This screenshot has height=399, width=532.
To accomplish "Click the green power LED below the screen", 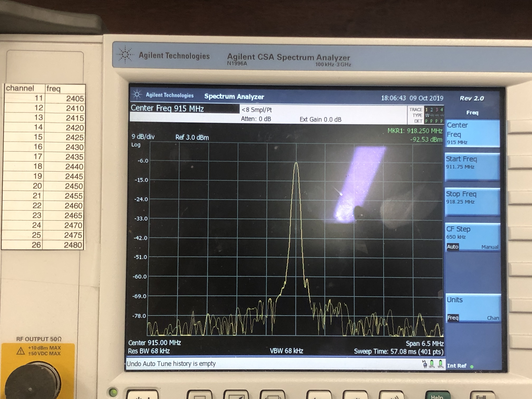I will [113, 392].
